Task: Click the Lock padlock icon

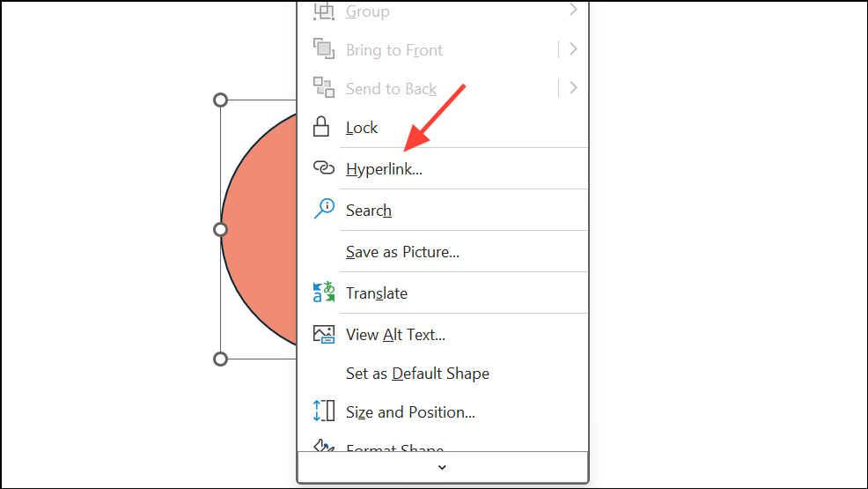Action: point(321,127)
